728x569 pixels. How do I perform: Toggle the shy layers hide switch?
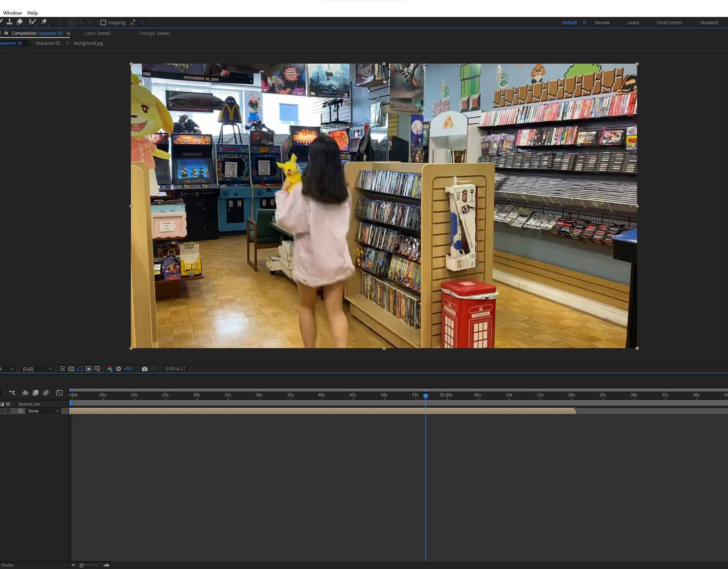coord(25,393)
